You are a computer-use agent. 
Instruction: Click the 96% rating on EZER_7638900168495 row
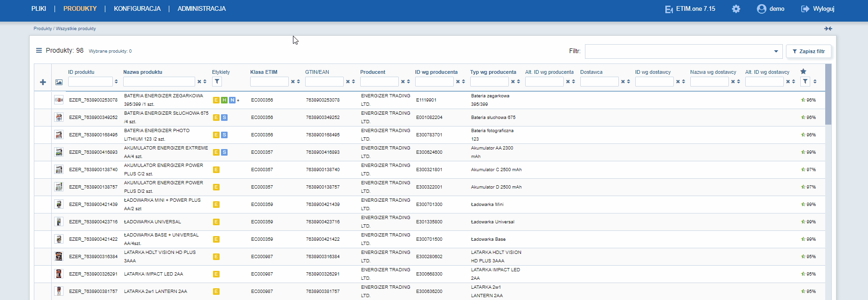809,135
